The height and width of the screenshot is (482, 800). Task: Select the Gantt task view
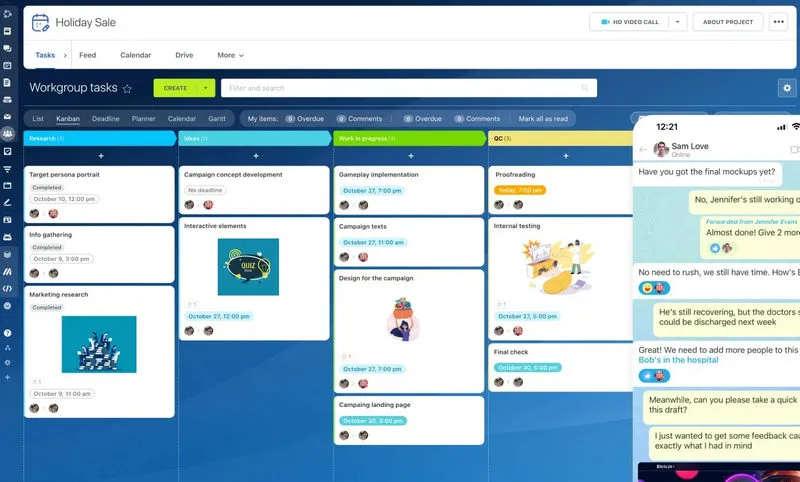pyautogui.click(x=217, y=119)
